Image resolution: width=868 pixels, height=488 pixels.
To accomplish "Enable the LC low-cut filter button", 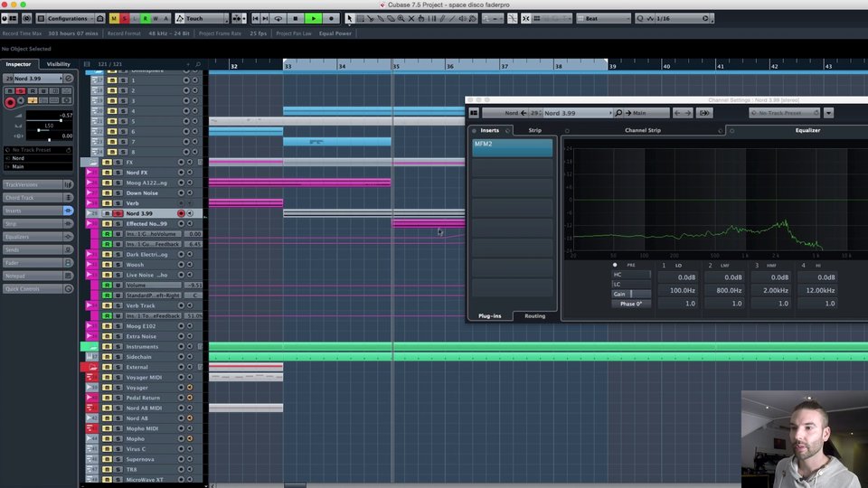I will tap(631, 285).
